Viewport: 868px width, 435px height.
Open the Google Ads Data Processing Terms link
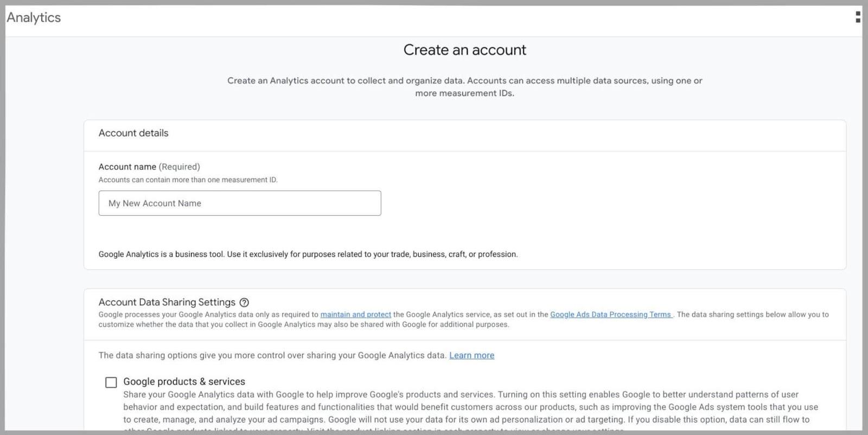click(x=610, y=314)
